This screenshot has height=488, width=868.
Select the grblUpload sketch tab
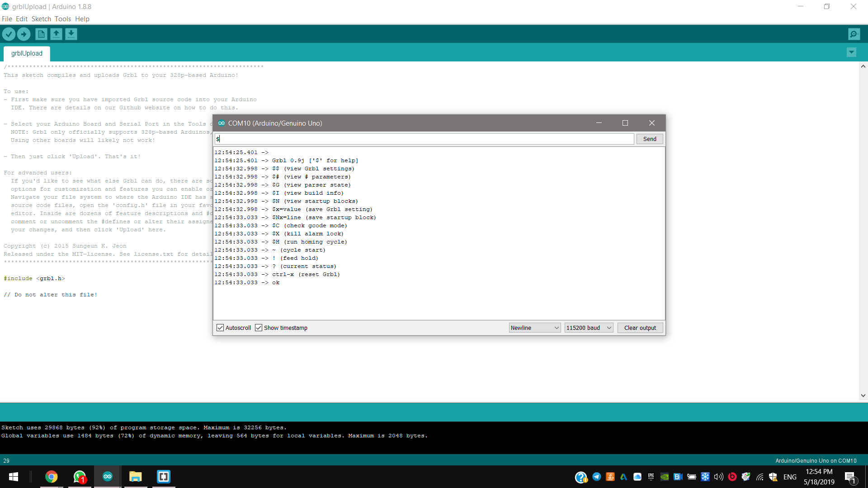[27, 53]
